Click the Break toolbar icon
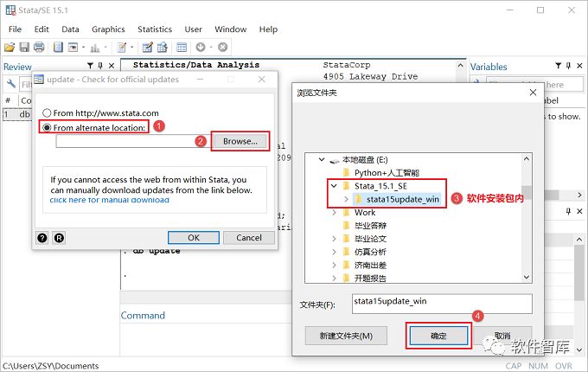The width and height of the screenshot is (588, 372). (223, 48)
